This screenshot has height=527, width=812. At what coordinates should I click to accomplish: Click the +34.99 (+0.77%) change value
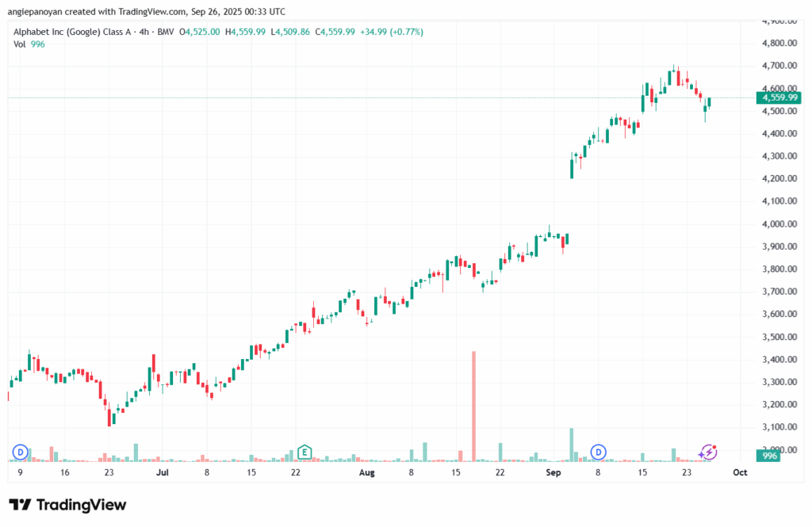click(392, 32)
